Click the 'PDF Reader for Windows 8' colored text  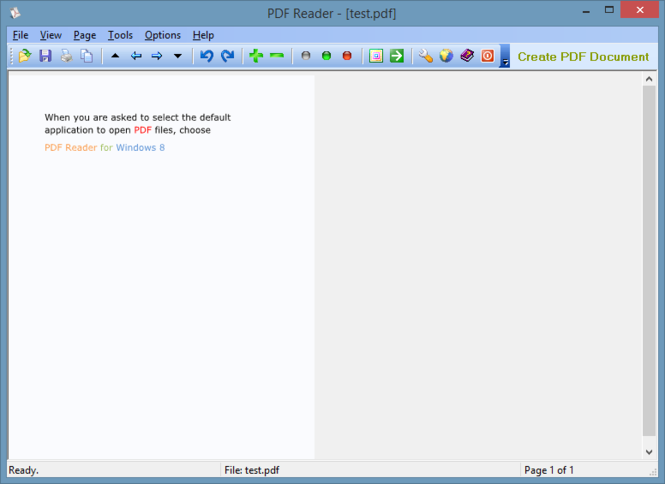click(x=105, y=148)
